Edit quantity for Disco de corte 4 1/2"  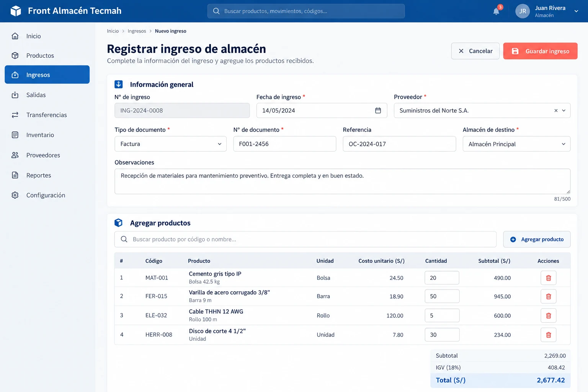[442, 335]
